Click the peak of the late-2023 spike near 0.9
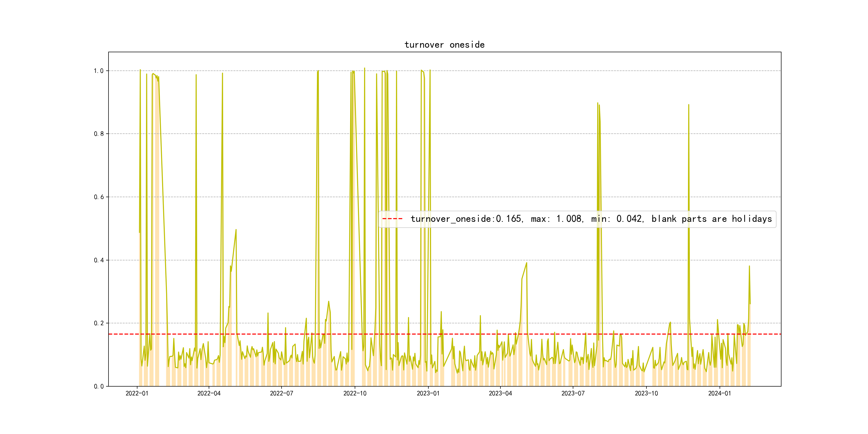 click(689, 105)
